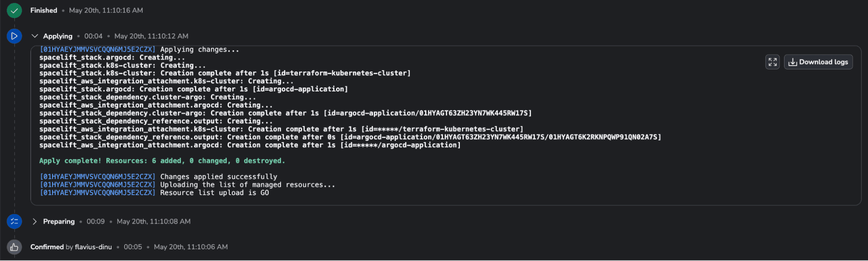Open the logs in fullscreen view

(772, 62)
